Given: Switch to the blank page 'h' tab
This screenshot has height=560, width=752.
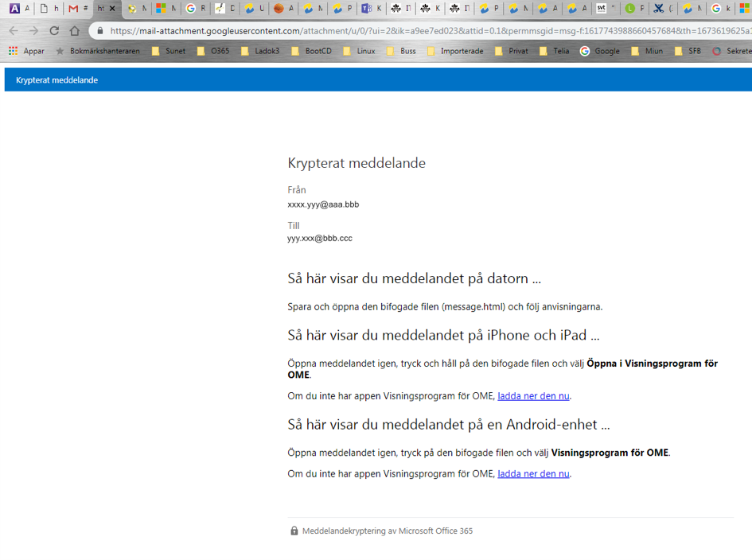Looking at the screenshot, I should (49, 8).
